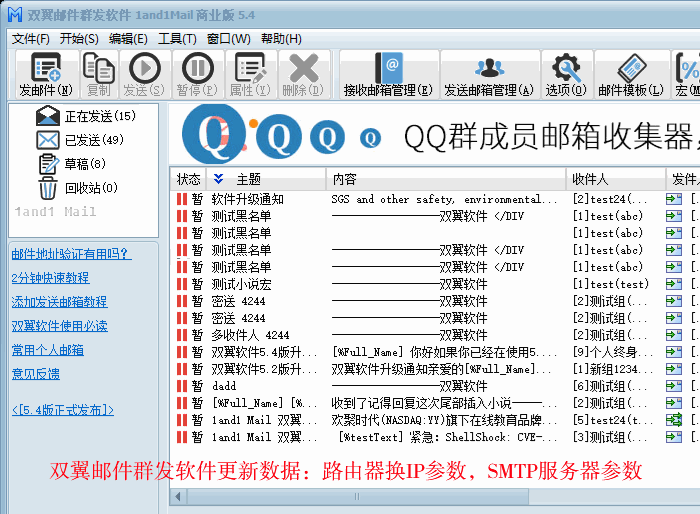Open the 双翼软件使用必读 link
The image size is (700, 514).
(59, 326)
